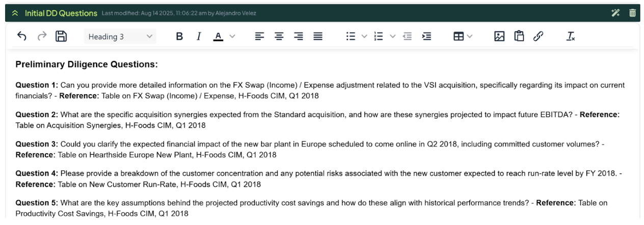Click the Preliminary Diligence Questions heading

click(87, 65)
